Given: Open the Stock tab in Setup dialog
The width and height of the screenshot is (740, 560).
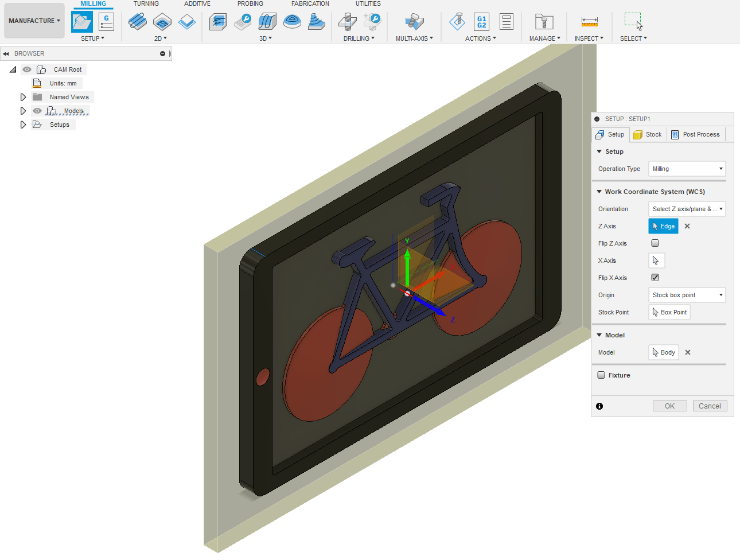Looking at the screenshot, I should pyautogui.click(x=648, y=134).
